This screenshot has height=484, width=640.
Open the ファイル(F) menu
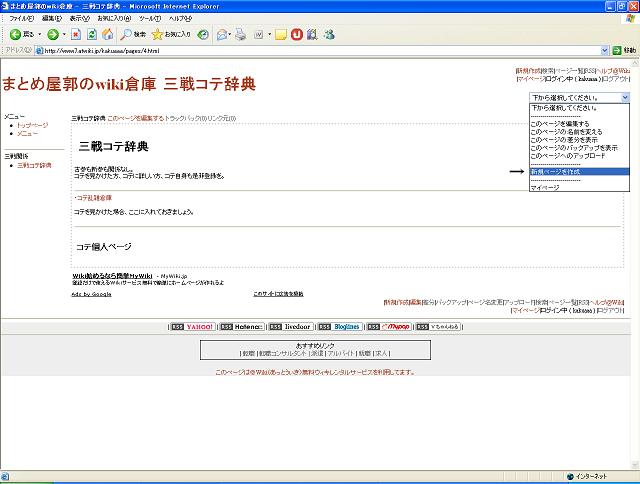pyautogui.click(x=21, y=18)
